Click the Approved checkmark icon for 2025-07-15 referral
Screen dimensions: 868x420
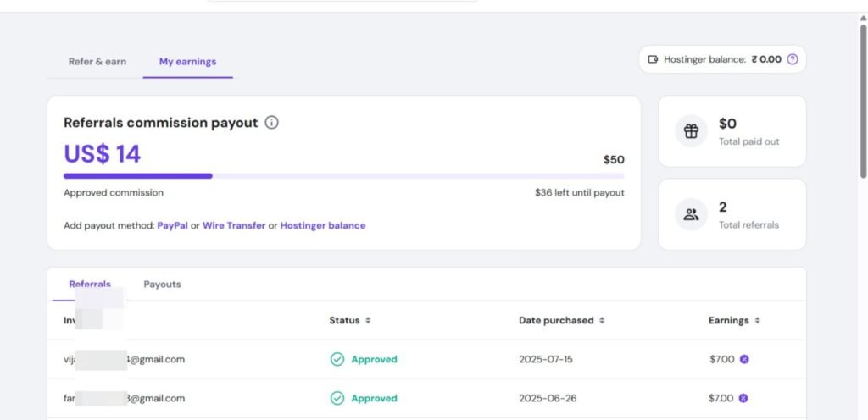click(337, 359)
